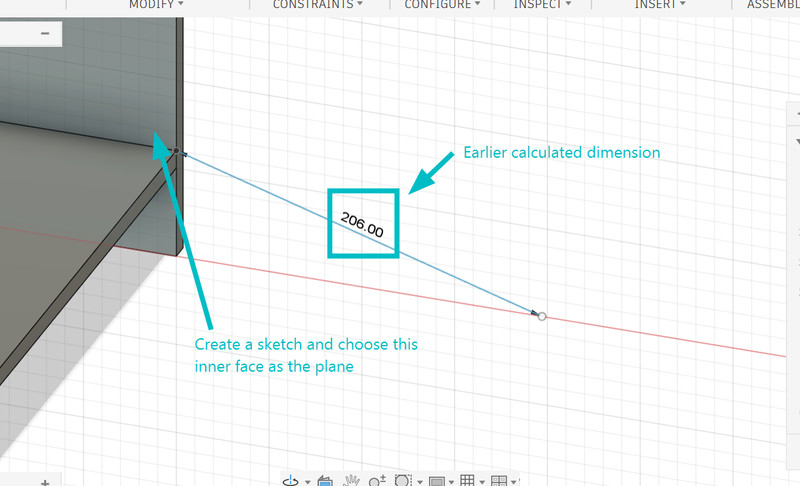This screenshot has height=486, width=800.
Task: Select the Zoom magnifier tool
Action: [x=377, y=481]
